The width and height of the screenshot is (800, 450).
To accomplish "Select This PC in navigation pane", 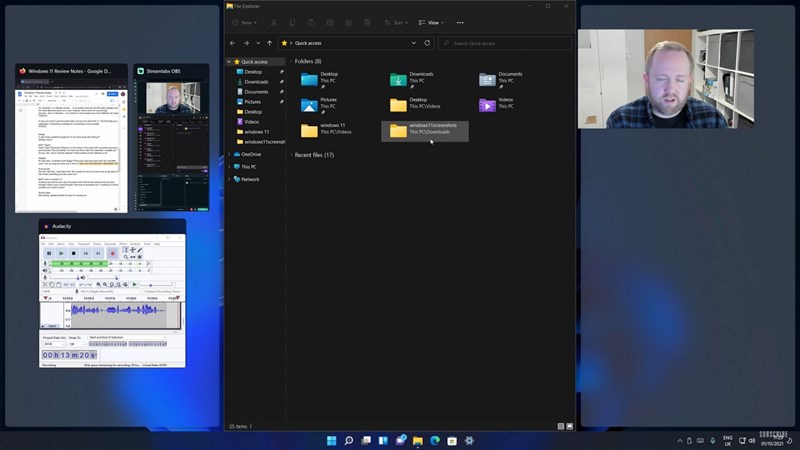I will pos(249,167).
